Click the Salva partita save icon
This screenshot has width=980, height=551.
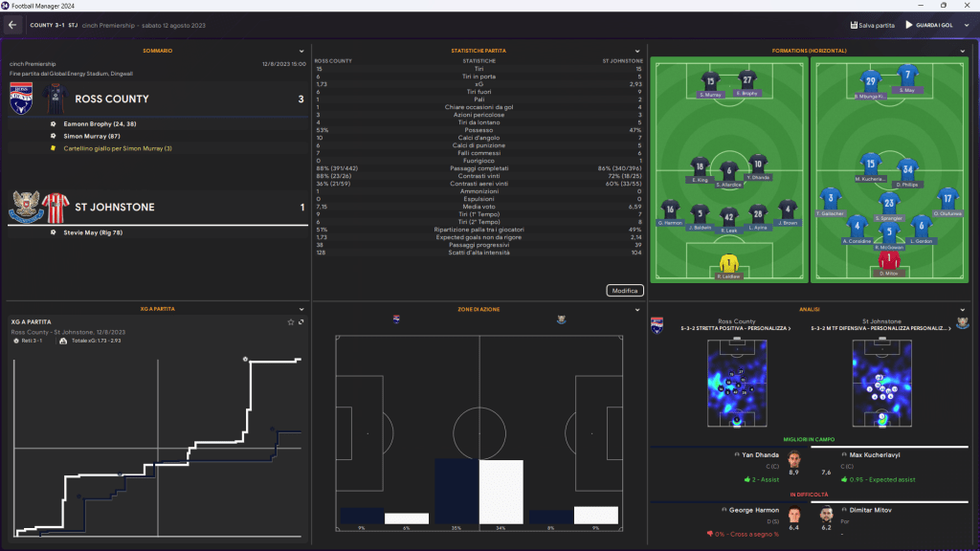point(853,25)
